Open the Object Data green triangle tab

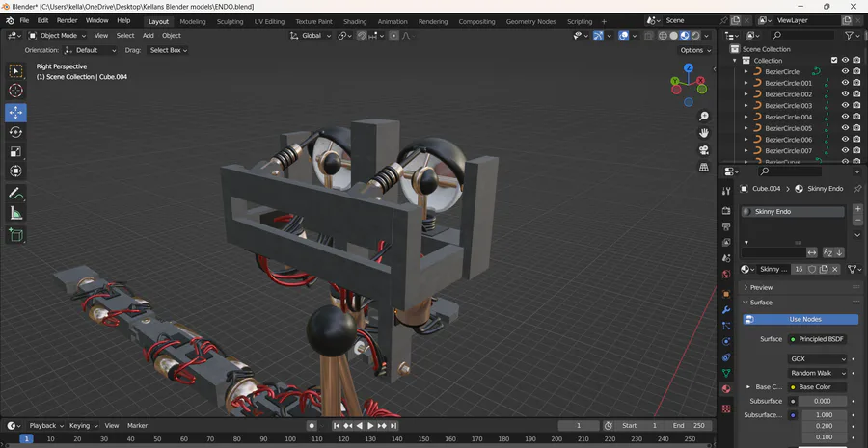726,374
